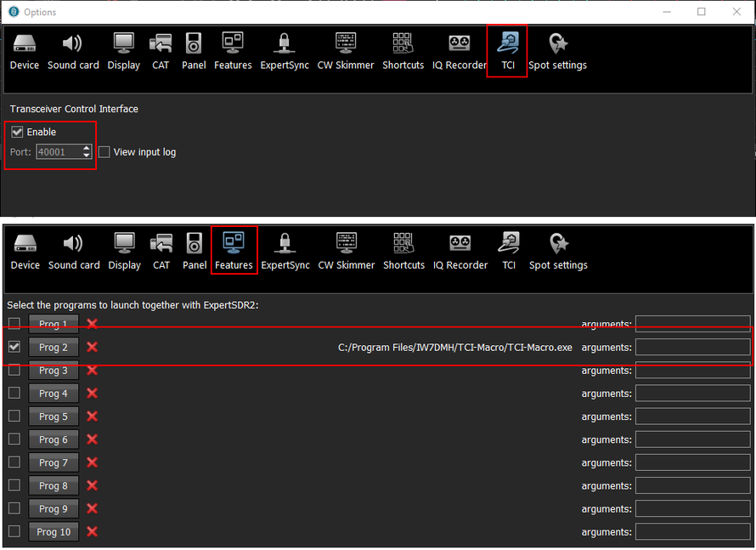Clear Prog 10 with red X
The image size is (756, 550).
pyautogui.click(x=92, y=531)
